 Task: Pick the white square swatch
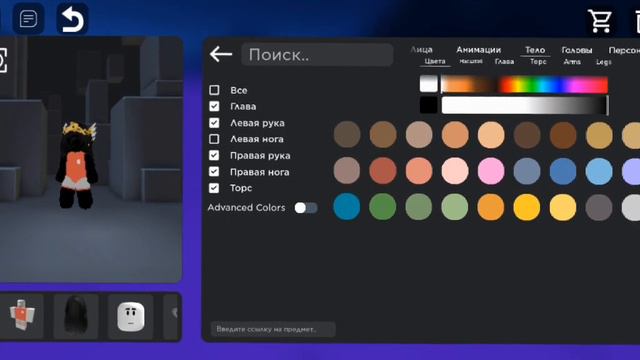click(x=429, y=84)
